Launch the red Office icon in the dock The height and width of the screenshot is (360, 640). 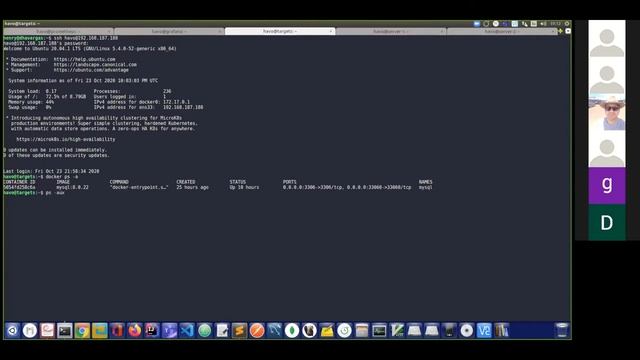(x=117, y=331)
